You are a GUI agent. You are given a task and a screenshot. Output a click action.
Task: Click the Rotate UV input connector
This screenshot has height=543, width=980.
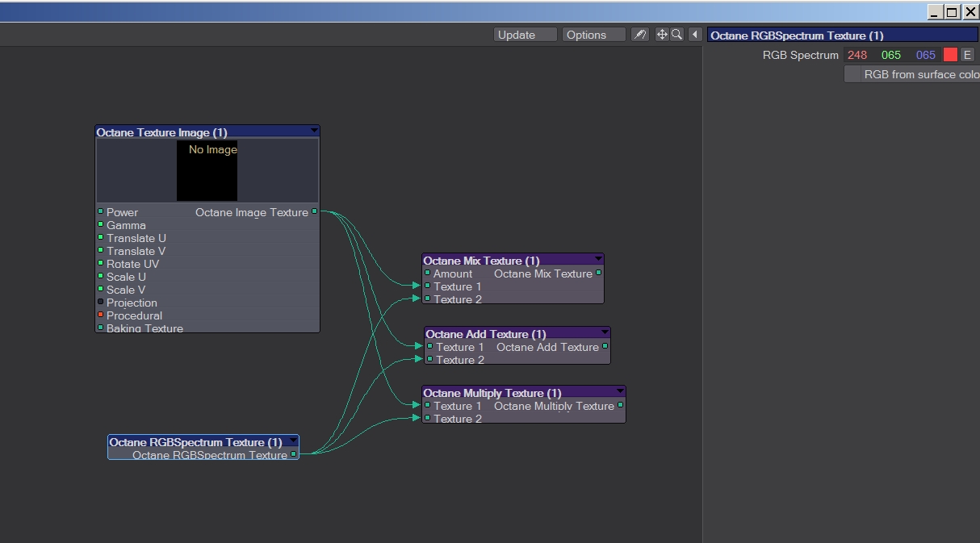pyautogui.click(x=100, y=263)
